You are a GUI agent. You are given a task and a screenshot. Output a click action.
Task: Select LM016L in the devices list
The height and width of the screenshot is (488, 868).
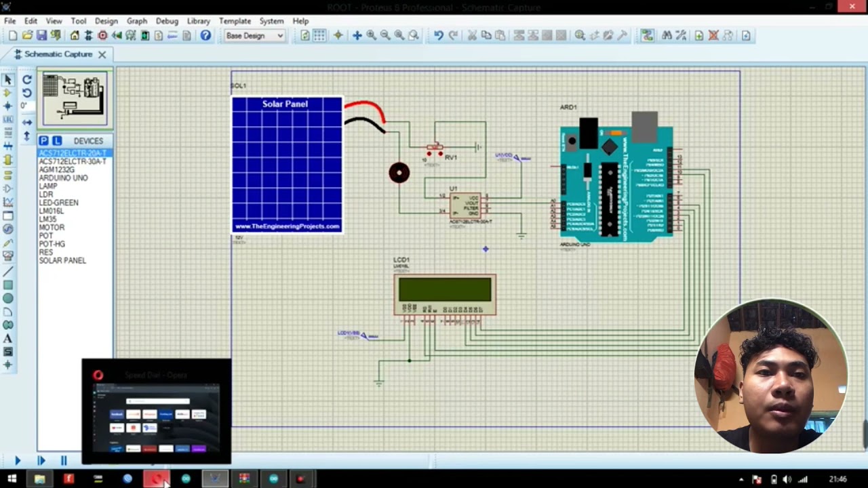pyautogui.click(x=51, y=211)
